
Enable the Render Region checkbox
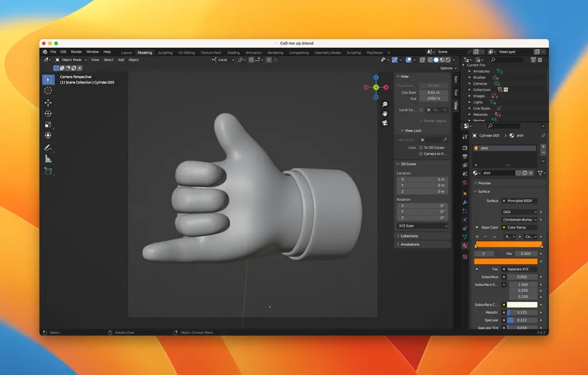click(420, 121)
